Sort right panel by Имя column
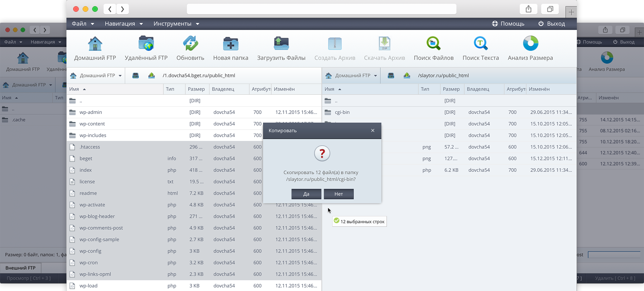Viewport: 644px width, 291px height. [x=370, y=89]
